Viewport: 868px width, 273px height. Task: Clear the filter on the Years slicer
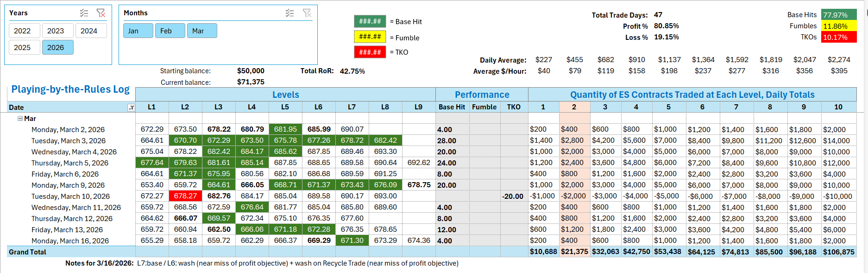pos(101,13)
